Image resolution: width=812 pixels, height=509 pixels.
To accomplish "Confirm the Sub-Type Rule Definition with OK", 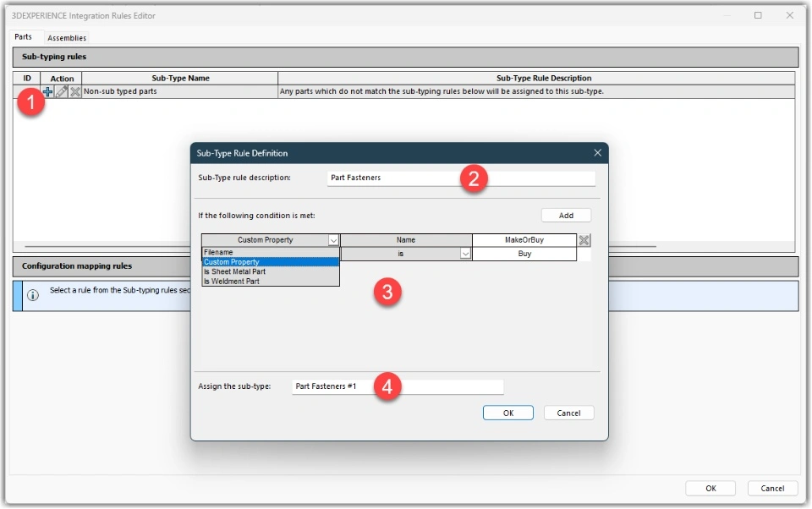I will tap(508, 413).
